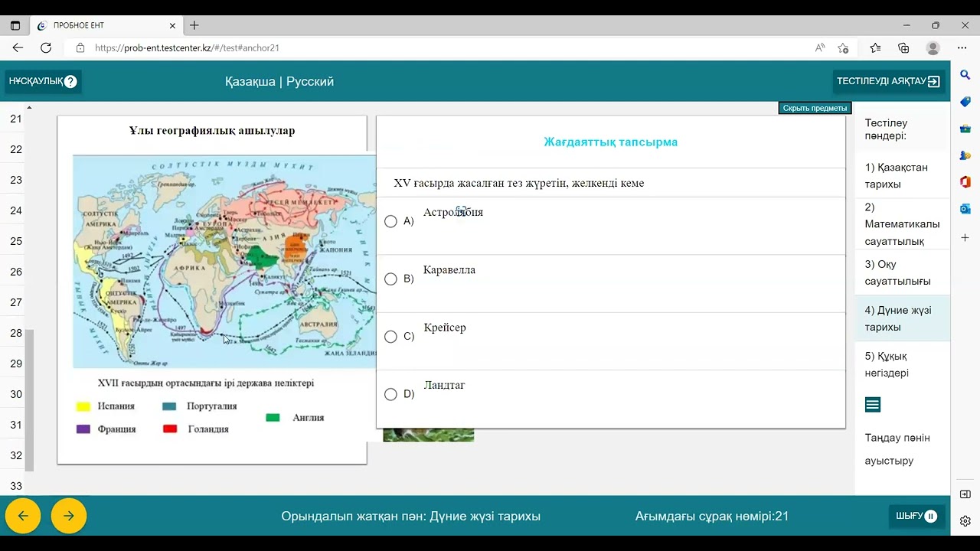Jump to question 29

[16, 364]
